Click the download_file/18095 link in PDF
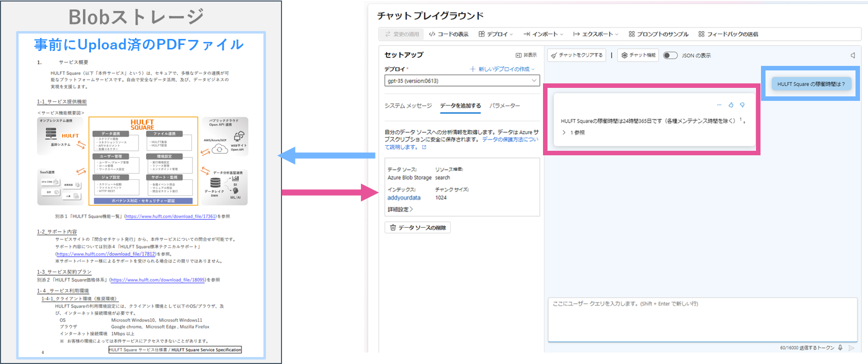 [158, 280]
